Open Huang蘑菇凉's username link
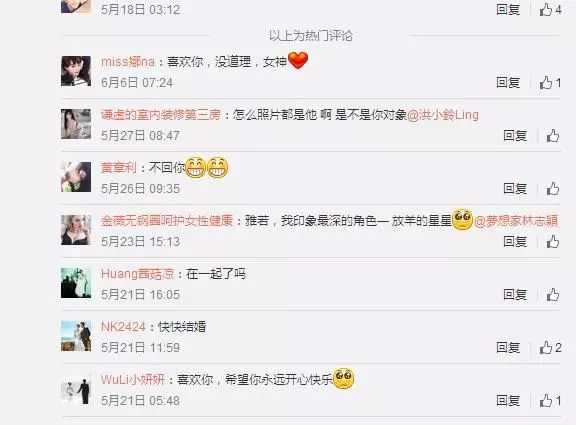This screenshot has height=425, width=576. [137, 274]
